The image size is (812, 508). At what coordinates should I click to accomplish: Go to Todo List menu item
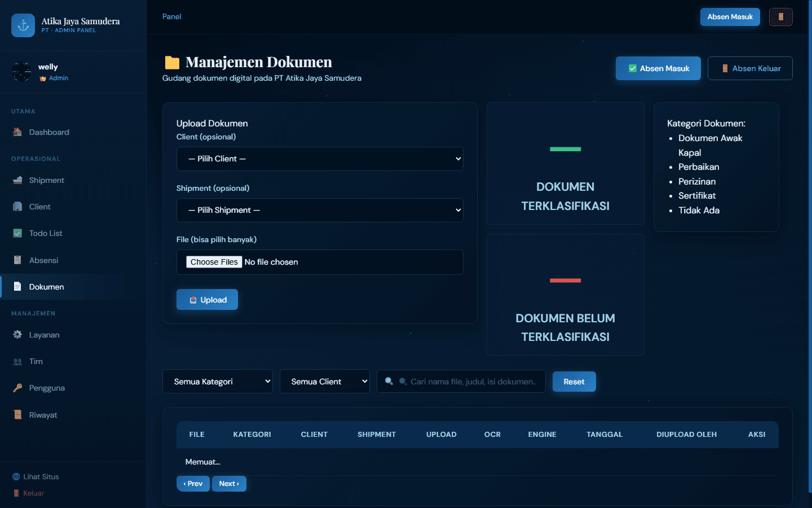(x=73, y=233)
